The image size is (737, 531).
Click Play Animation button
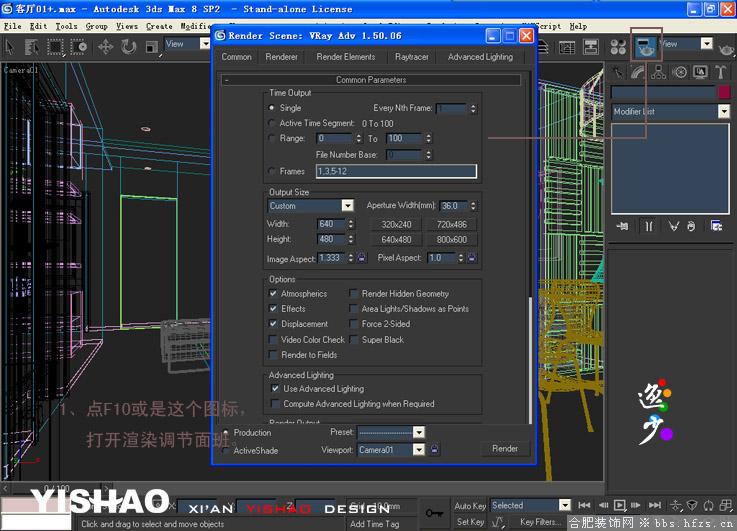pos(620,505)
